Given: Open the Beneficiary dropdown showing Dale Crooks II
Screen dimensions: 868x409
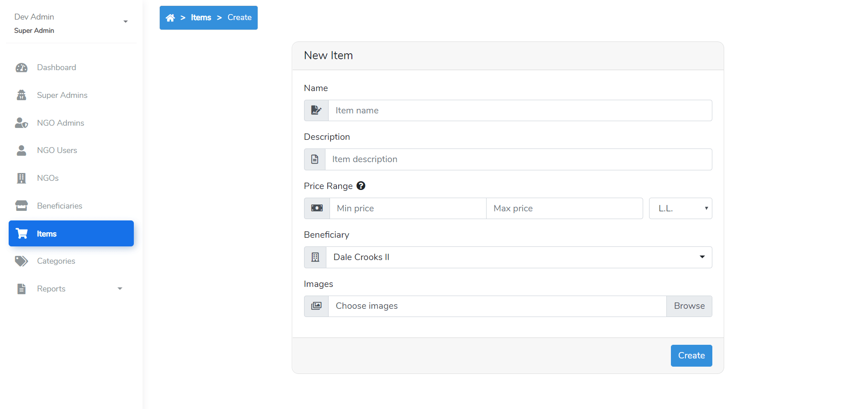Looking at the screenshot, I should (518, 257).
